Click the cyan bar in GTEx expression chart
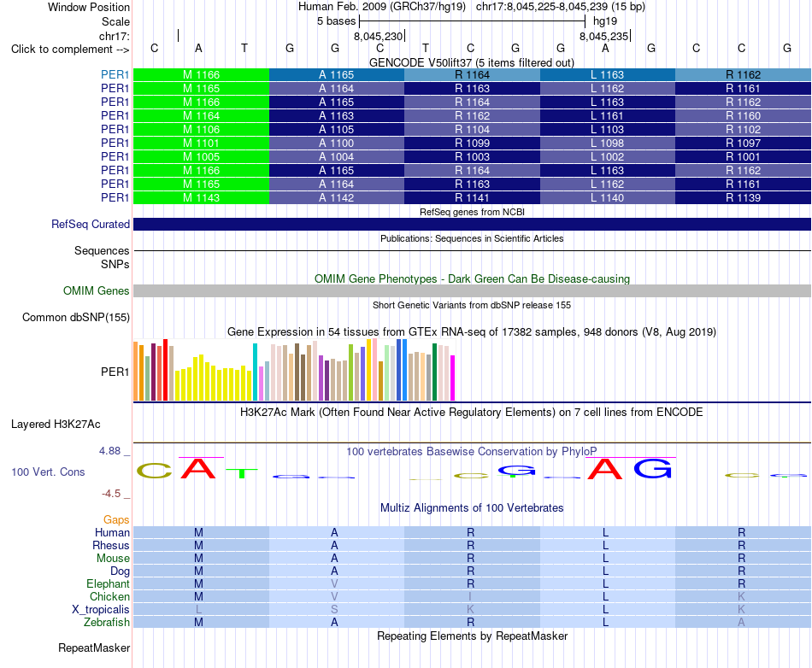 pyautogui.click(x=255, y=372)
